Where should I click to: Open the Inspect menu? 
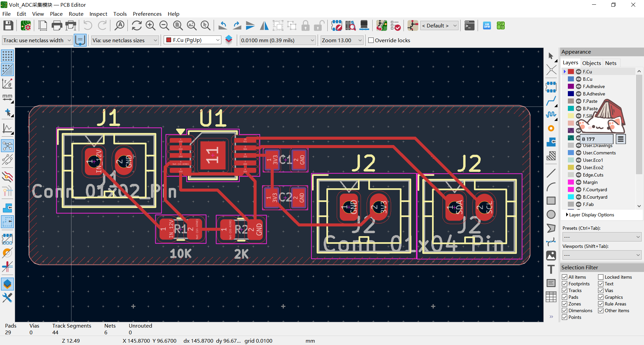click(98, 14)
